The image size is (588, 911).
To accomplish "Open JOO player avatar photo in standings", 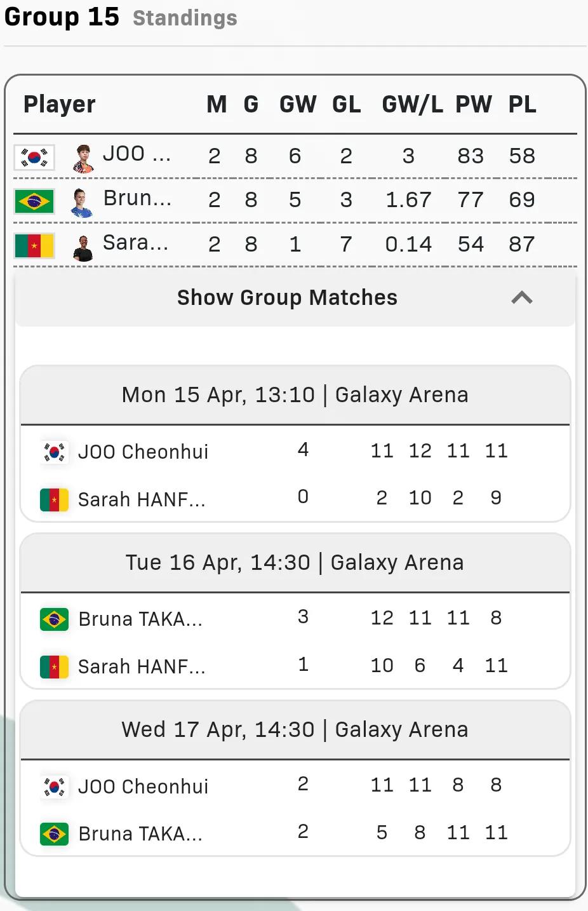I will tap(83, 159).
